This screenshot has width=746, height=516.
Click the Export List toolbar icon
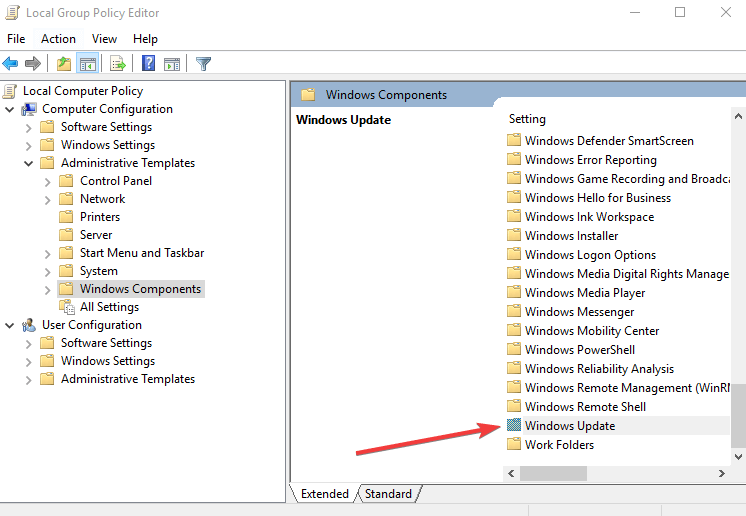click(x=118, y=63)
